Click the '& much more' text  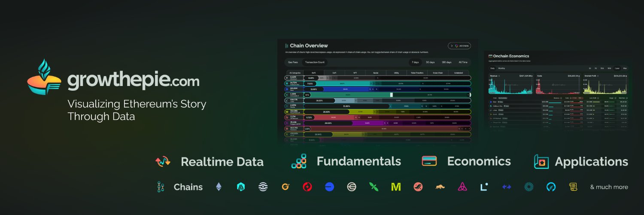coord(609,187)
